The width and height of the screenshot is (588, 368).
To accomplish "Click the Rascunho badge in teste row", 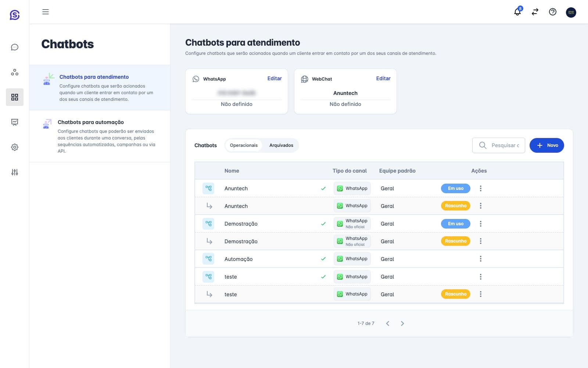I will pyautogui.click(x=456, y=294).
